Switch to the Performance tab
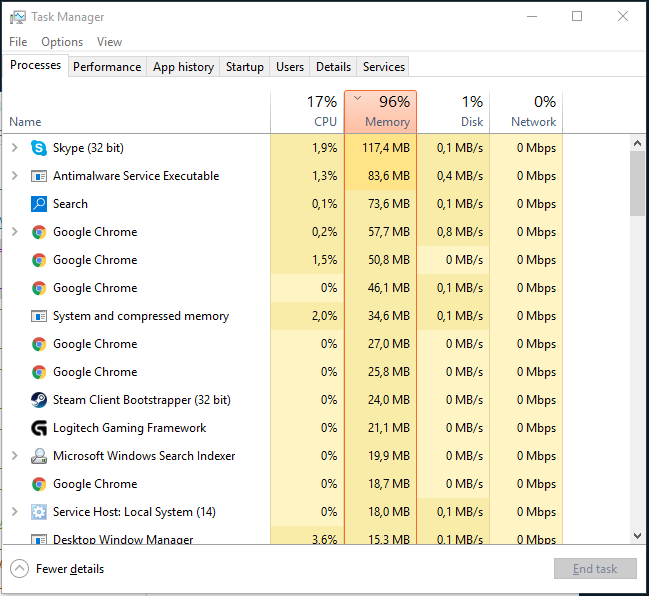The width and height of the screenshot is (649, 596). pos(107,67)
